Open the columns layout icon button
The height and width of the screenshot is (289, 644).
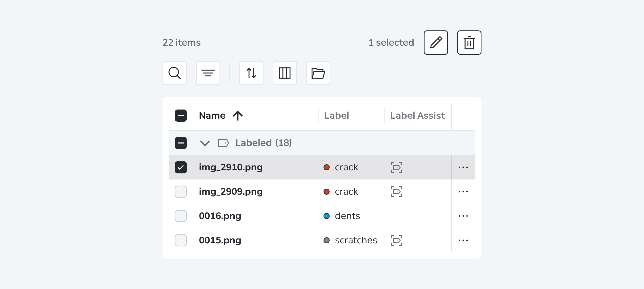(x=285, y=73)
